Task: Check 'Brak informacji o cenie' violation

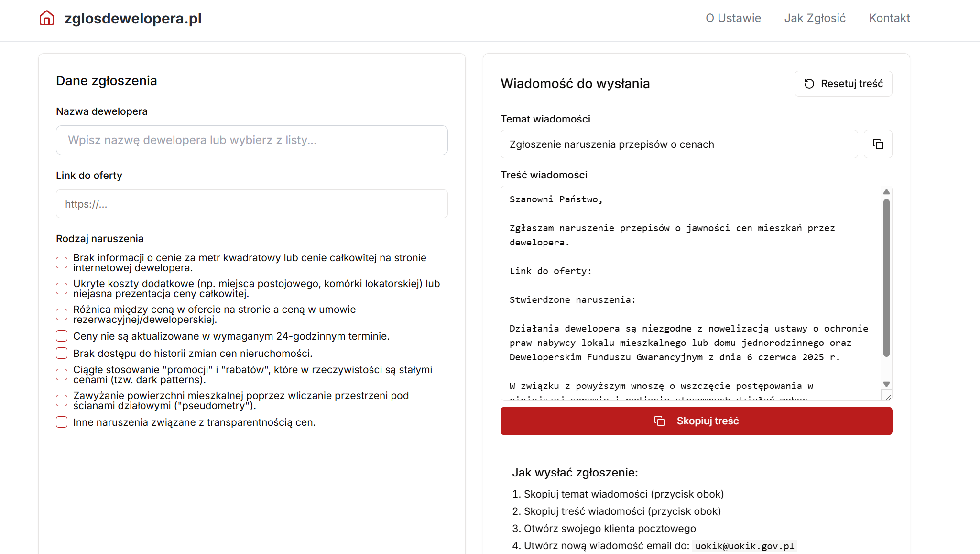Action: tap(62, 263)
